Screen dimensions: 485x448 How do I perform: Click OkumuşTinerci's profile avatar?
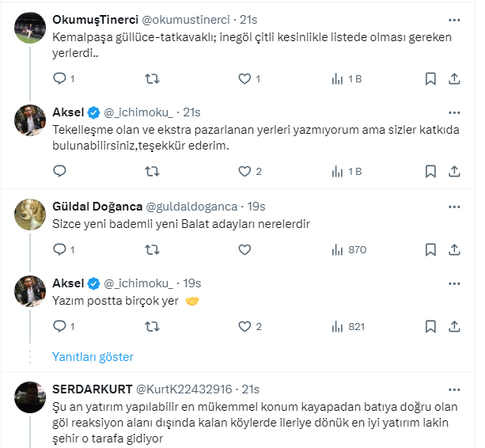[30, 26]
